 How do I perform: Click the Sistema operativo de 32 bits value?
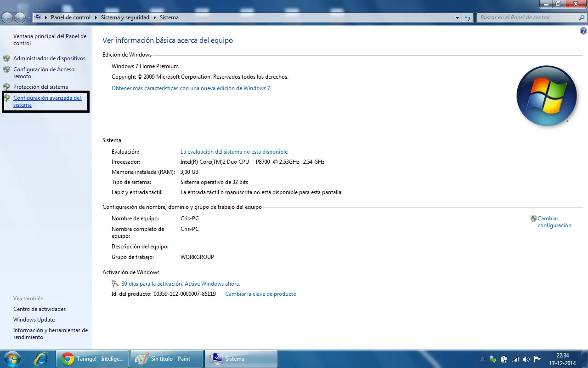tap(214, 182)
